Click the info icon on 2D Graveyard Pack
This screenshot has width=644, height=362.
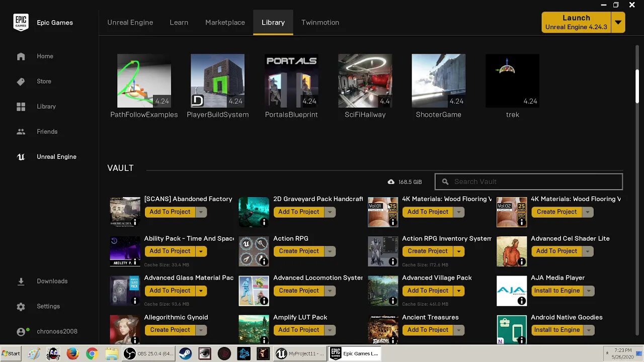pos(264,222)
